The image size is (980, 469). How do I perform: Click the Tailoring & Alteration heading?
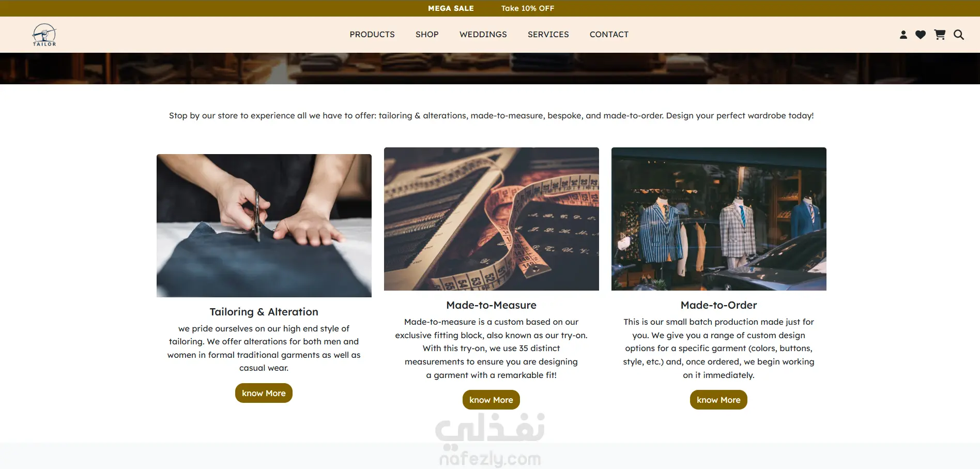point(264,312)
